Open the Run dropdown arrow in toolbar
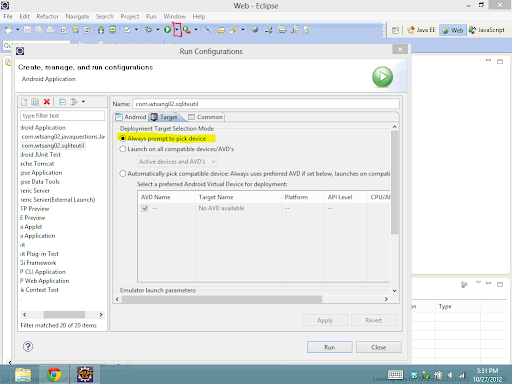The height and width of the screenshot is (384, 512). pos(177,30)
